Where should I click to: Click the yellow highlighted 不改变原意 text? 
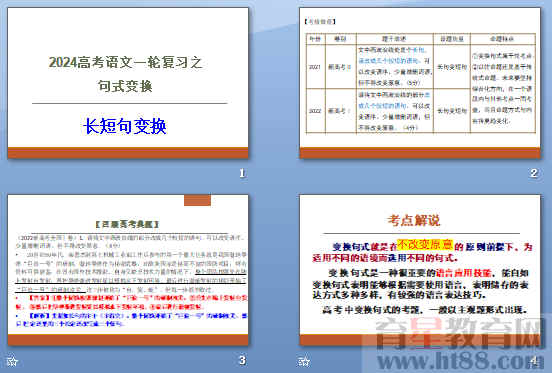tap(425, 244)
